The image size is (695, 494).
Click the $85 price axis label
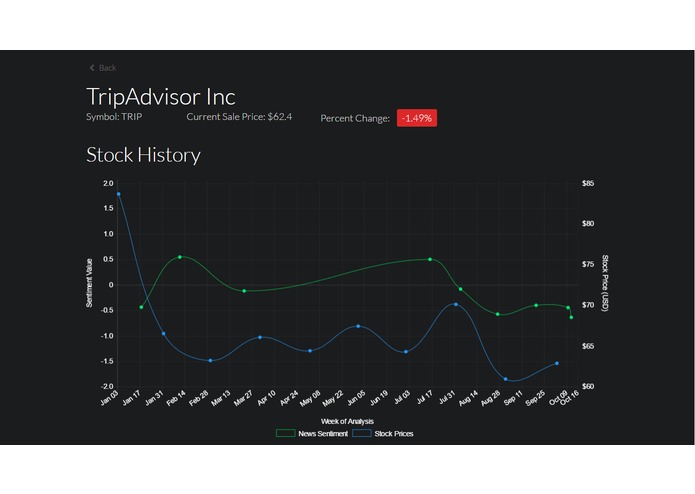point(588,183)
